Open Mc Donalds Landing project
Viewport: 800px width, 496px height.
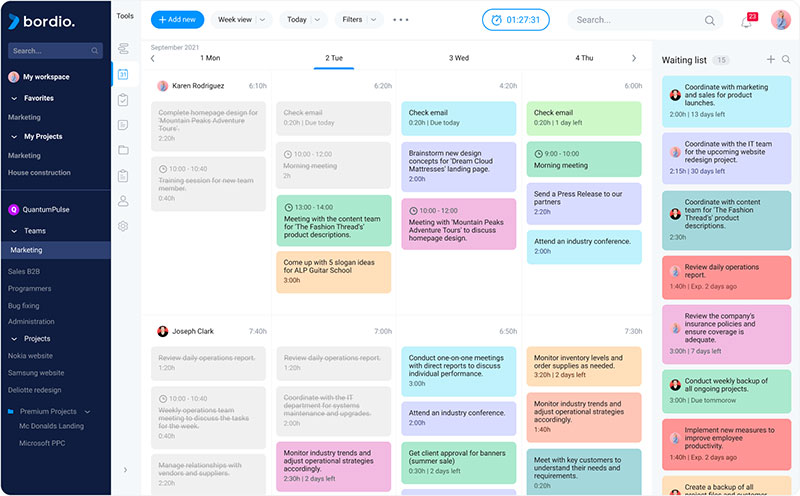(x=52, y=426)
